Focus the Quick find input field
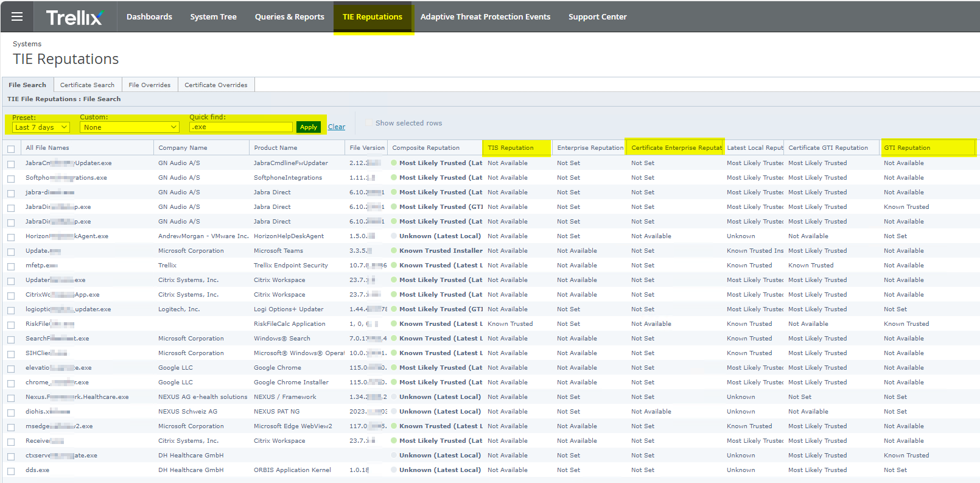 (x=241, y=127)
